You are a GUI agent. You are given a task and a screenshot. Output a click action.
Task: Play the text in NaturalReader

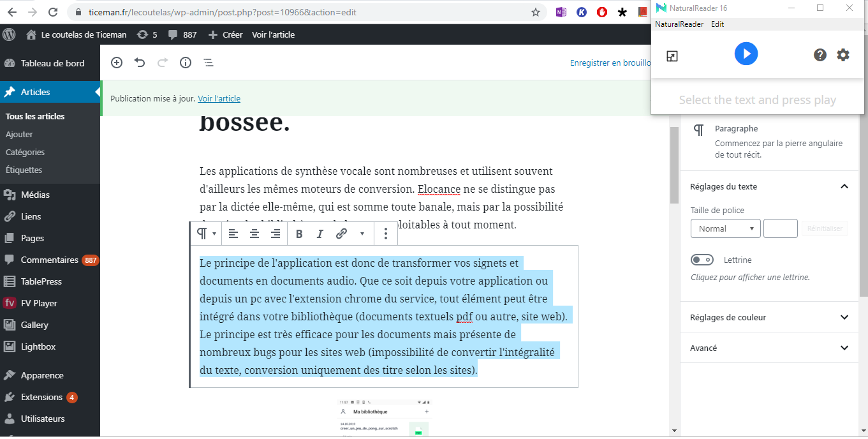(x=746, y=54)
